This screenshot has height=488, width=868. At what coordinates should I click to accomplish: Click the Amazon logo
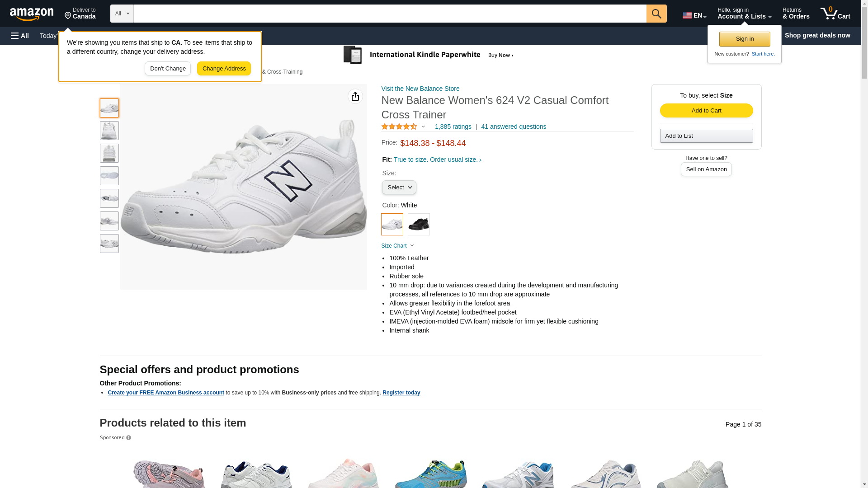pos(32,14)
